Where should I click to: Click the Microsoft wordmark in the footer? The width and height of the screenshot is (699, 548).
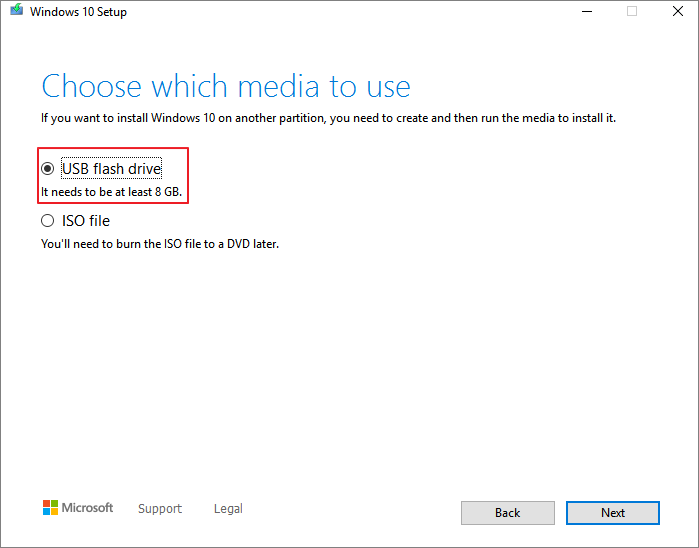[88, 508]
